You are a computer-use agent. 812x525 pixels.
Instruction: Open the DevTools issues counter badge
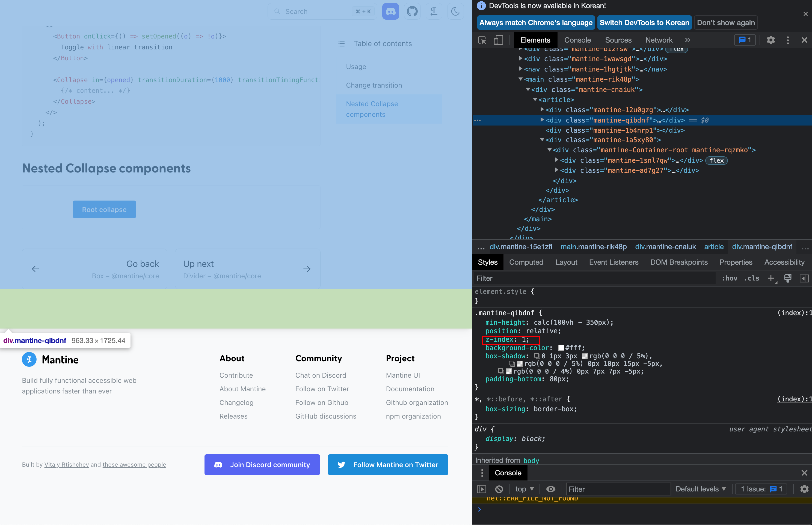(745, 40)
